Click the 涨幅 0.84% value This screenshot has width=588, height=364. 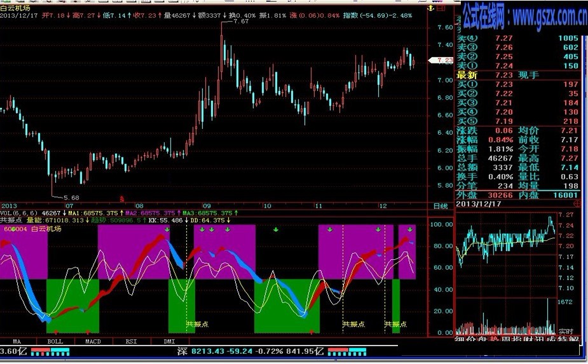point(501,140)
